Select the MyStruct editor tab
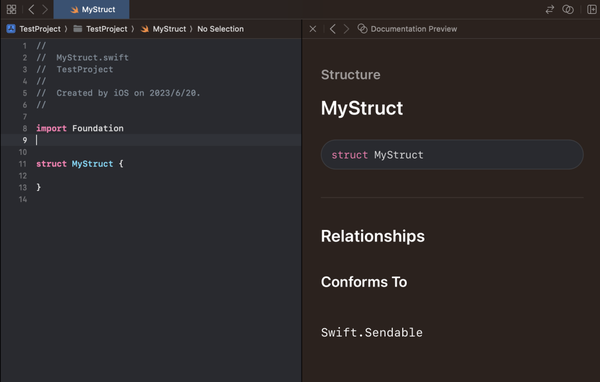 (x=91, y=9)
